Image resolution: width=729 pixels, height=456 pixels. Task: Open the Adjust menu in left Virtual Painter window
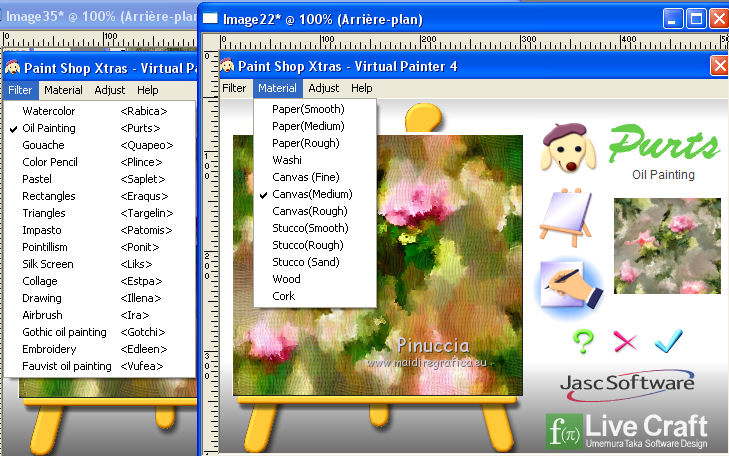(x=110, y=90)
